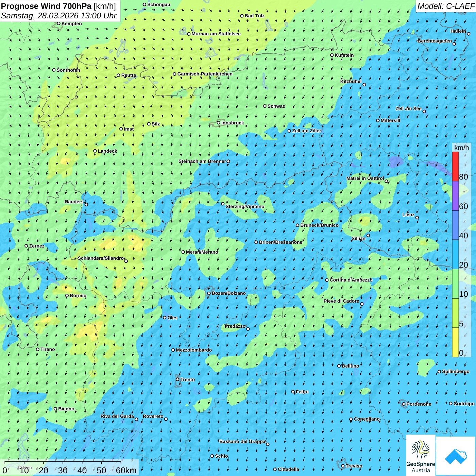
Task: Click the 'Bad Tölz' label
Action: pyautogui.click(x=255, y=16)
